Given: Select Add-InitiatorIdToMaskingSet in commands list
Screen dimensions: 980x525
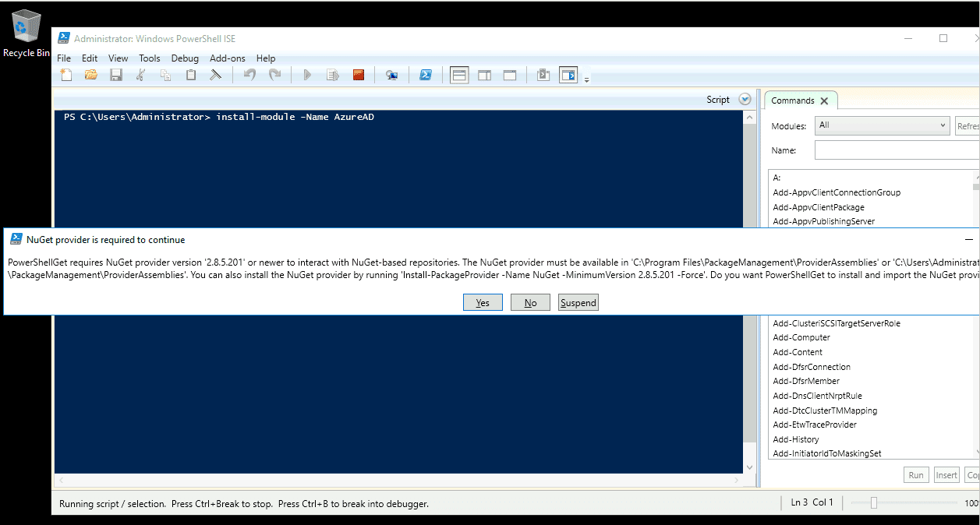Looking at the screenshot, I should coord(827,453).
